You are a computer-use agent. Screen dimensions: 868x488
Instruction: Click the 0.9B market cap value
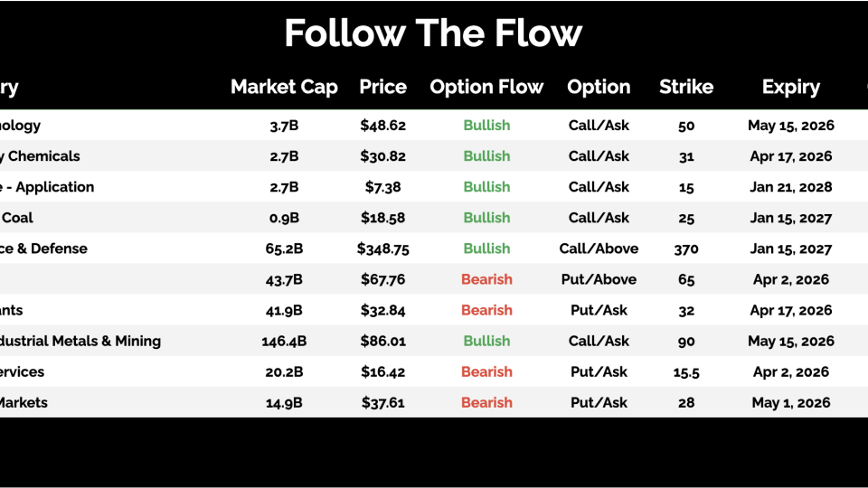pos(284,218)
